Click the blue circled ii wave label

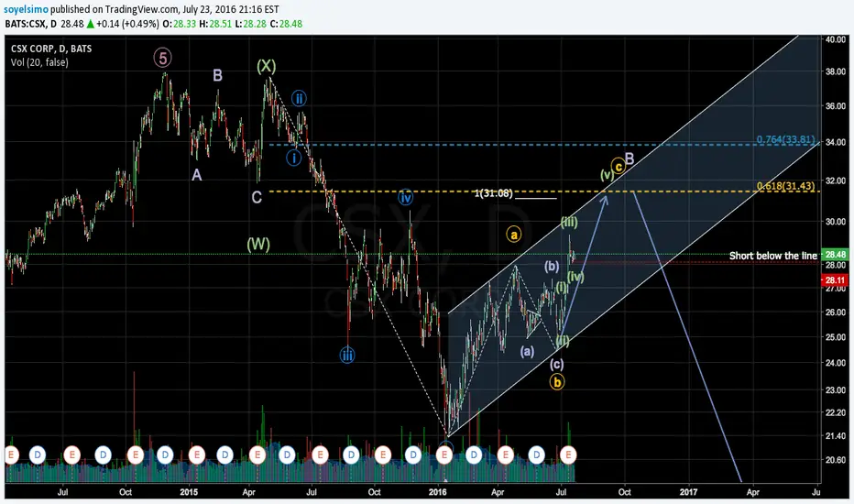[299, 99]
